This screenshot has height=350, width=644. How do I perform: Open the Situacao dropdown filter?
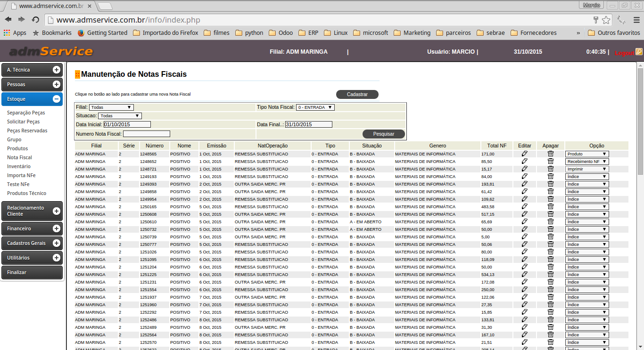120,116
